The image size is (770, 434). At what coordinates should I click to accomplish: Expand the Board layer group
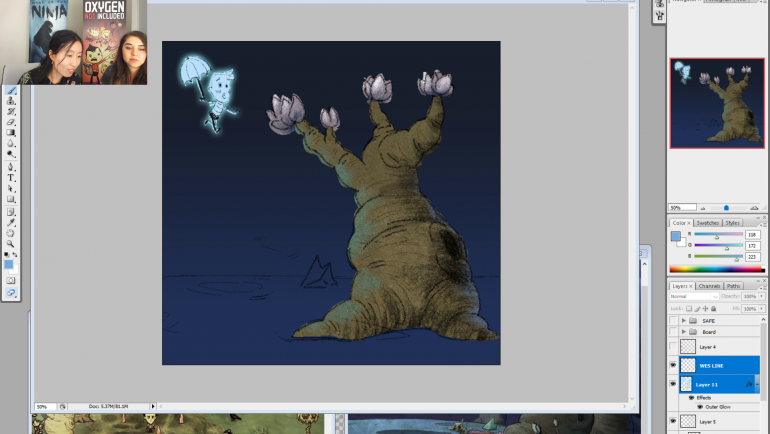click(x=684, y=331)
